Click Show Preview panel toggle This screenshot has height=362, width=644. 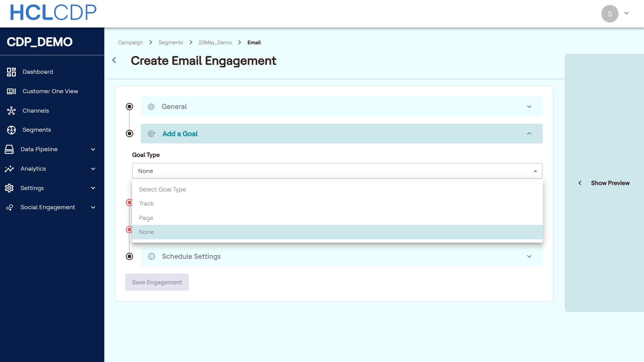[605, 183]
